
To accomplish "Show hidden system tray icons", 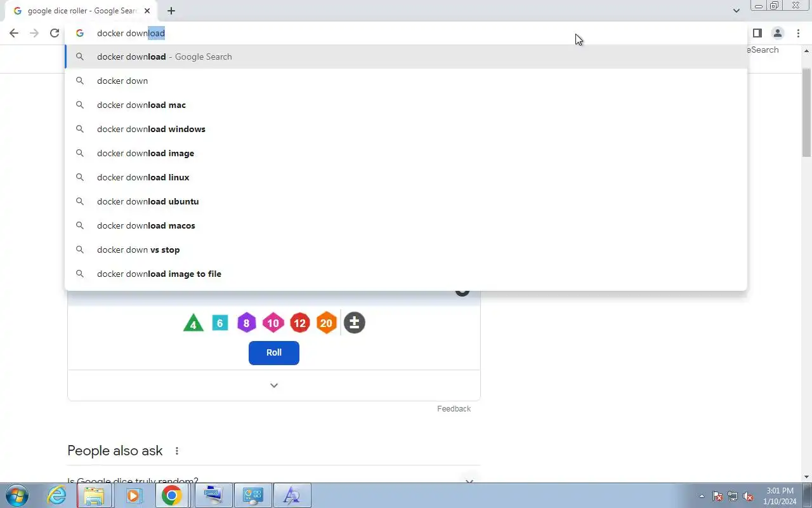I will point(702,496).
